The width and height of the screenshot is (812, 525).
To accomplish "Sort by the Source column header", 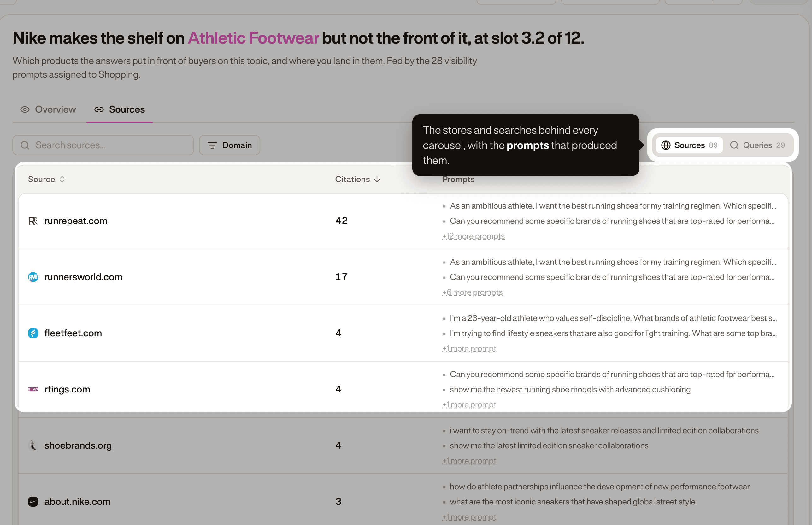I will tap(46, 179).
